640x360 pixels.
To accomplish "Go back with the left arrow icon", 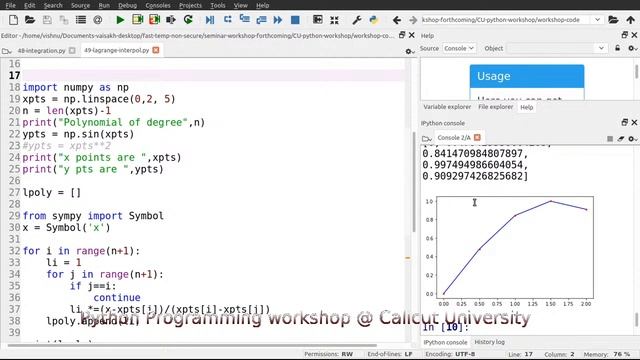I will pyautogui.click(x=396, y=20).
